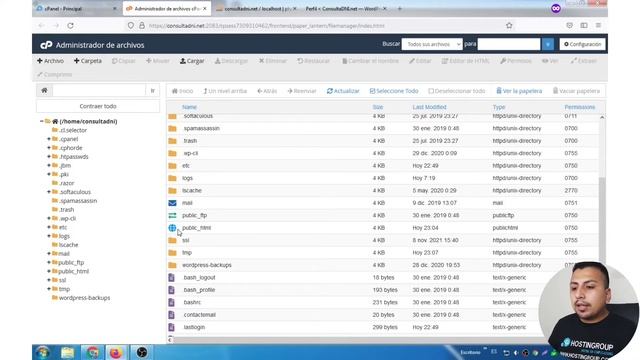Viewport: 640px width, 360px height.
Task: Open the Windows Start menu
Action: (x=42, y=352)
